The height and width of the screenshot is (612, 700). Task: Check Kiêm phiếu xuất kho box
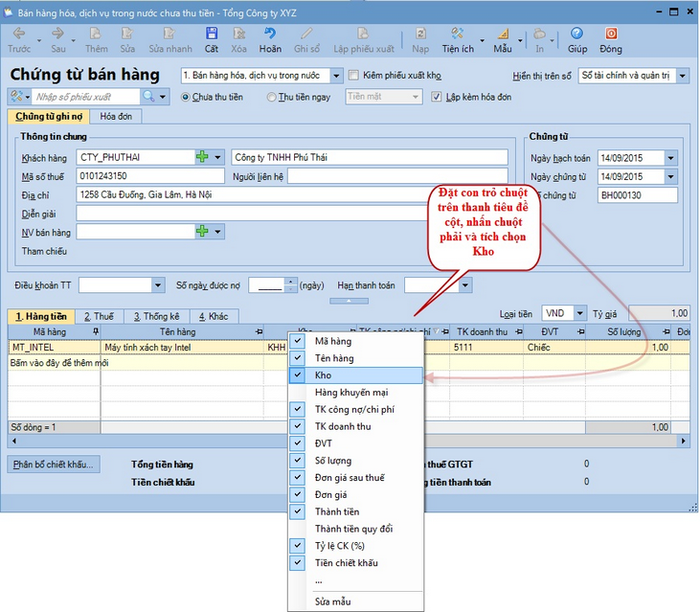353,76
